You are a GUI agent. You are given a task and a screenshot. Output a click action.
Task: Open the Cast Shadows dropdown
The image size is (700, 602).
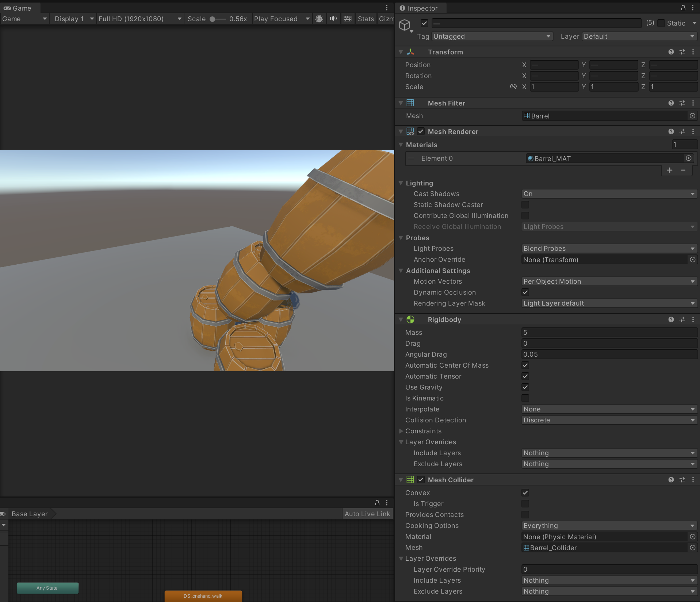[609, 194]
